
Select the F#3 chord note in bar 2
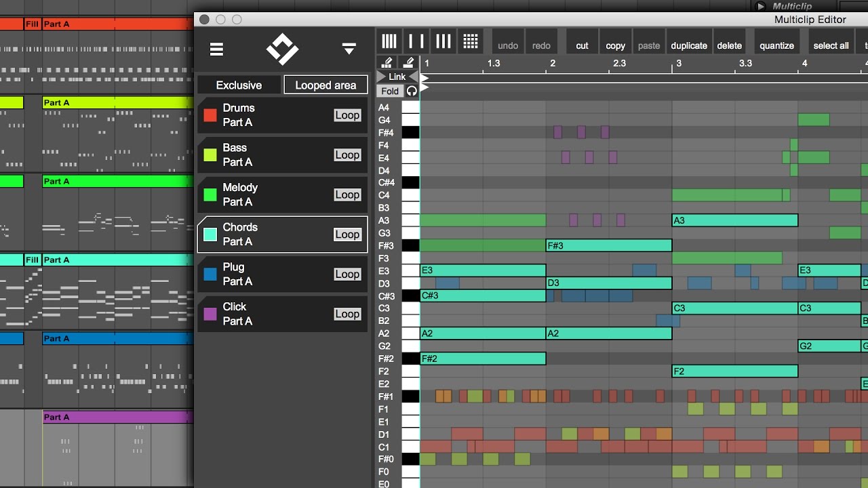[609, 245]
